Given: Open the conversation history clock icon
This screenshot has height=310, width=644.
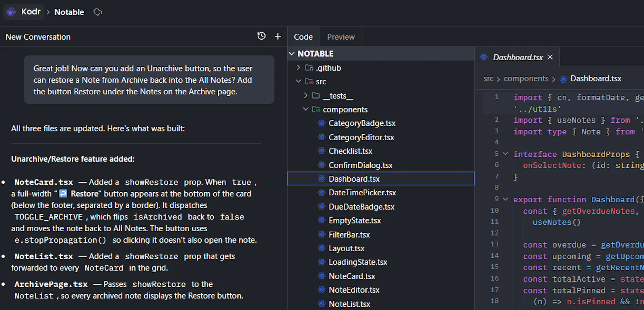Looking at the screenshot, I should [261, 36].
